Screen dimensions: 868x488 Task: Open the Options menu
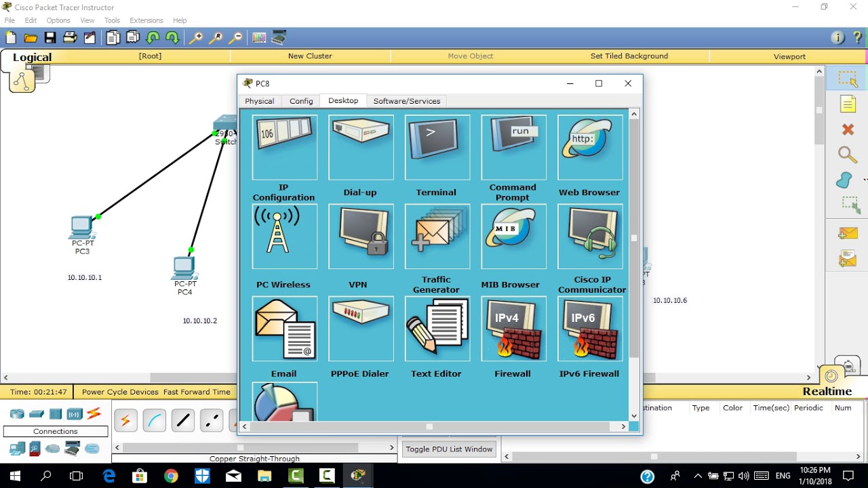tap(58, 20)
